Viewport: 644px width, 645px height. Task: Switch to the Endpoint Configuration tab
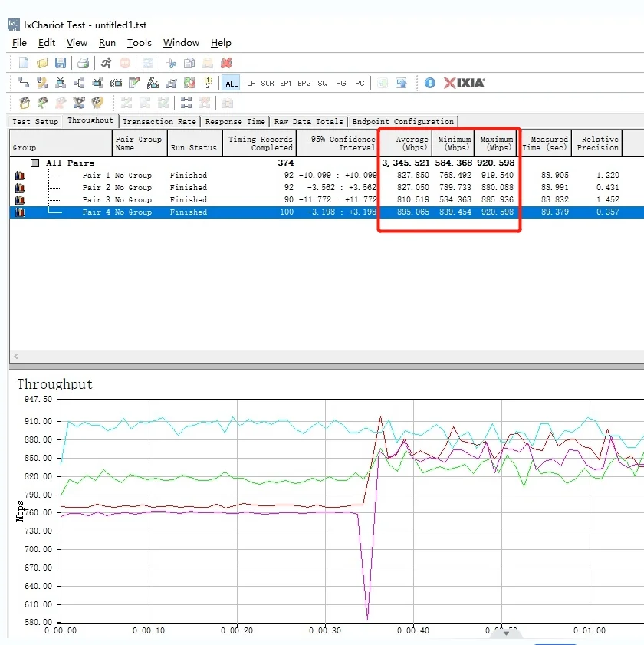click(403, 121)
